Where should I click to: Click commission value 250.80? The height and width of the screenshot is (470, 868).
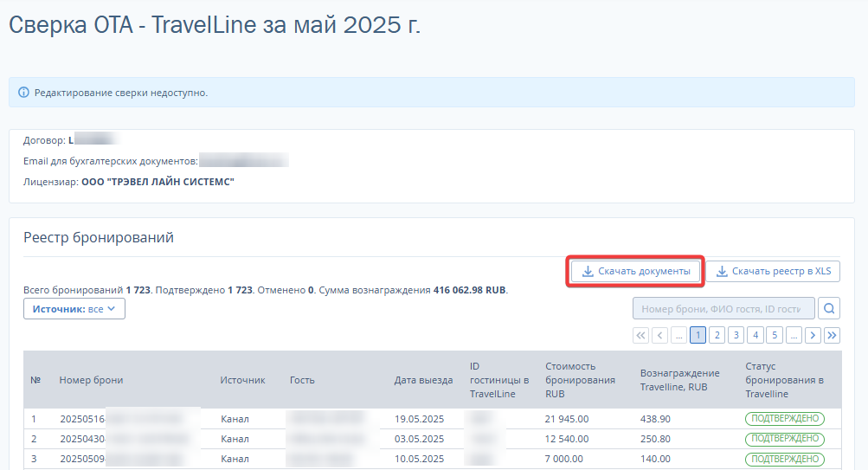click(655, 439)
